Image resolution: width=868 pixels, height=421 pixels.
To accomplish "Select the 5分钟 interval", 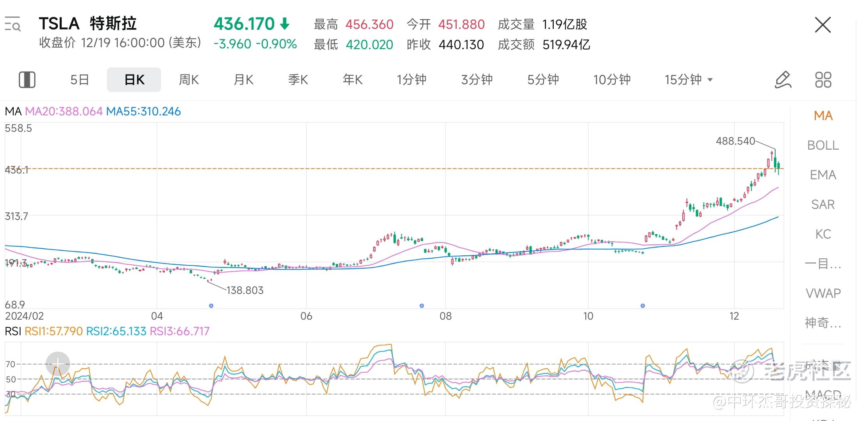I will pyautogui.click(x=543, y=80).
